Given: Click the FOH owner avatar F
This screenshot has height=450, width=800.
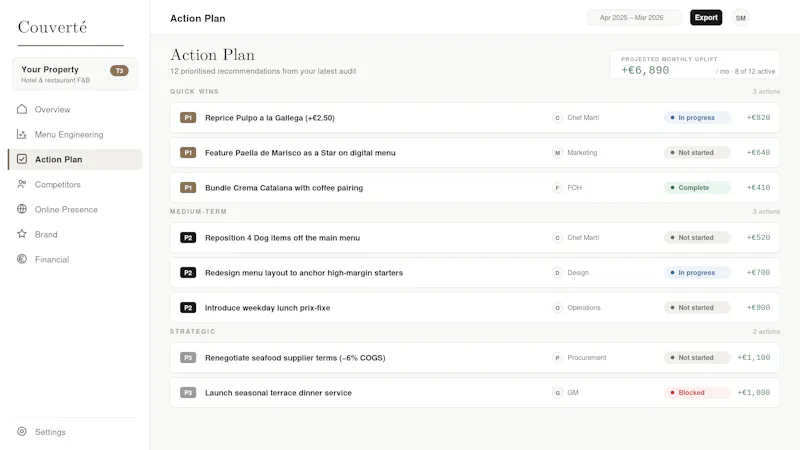Looking at the screenshot, I should (557, 188).
